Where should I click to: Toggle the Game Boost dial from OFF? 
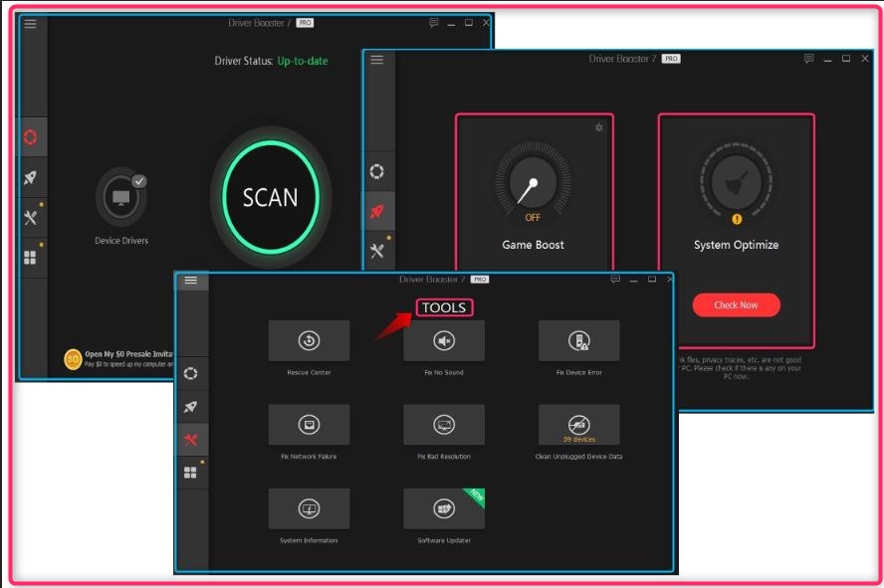pyautogui.click(x=533, y=183)
